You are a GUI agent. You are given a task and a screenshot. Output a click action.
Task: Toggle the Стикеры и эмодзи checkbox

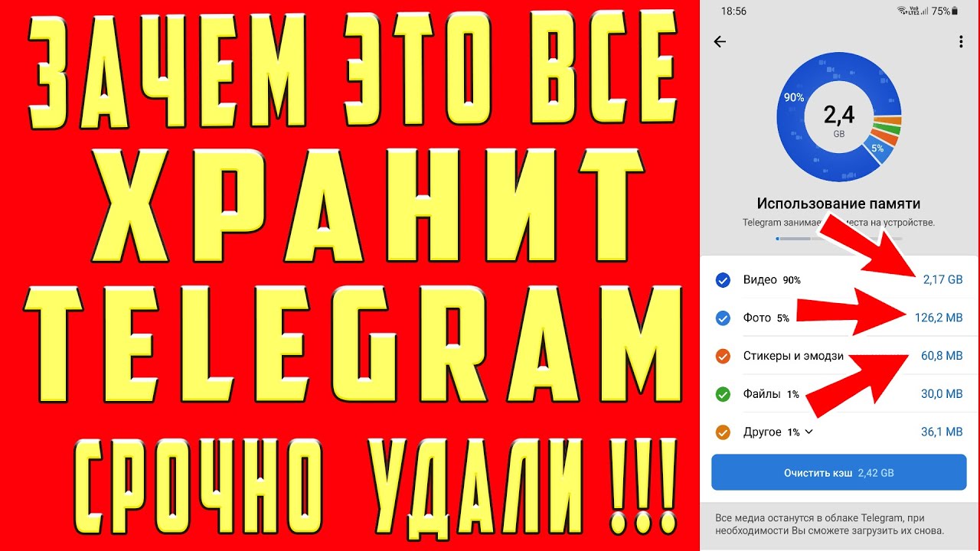723,357
